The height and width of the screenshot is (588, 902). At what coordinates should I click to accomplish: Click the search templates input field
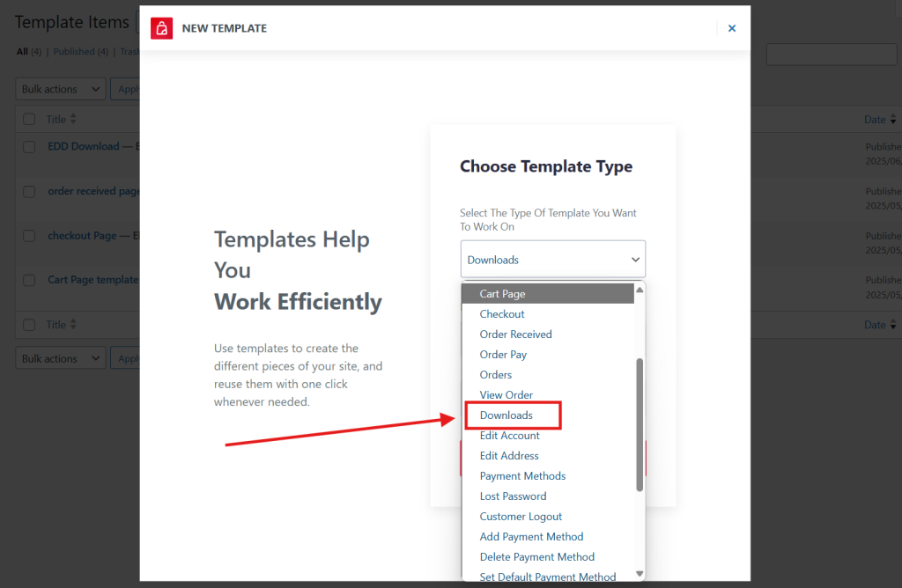tap(832, 55)
